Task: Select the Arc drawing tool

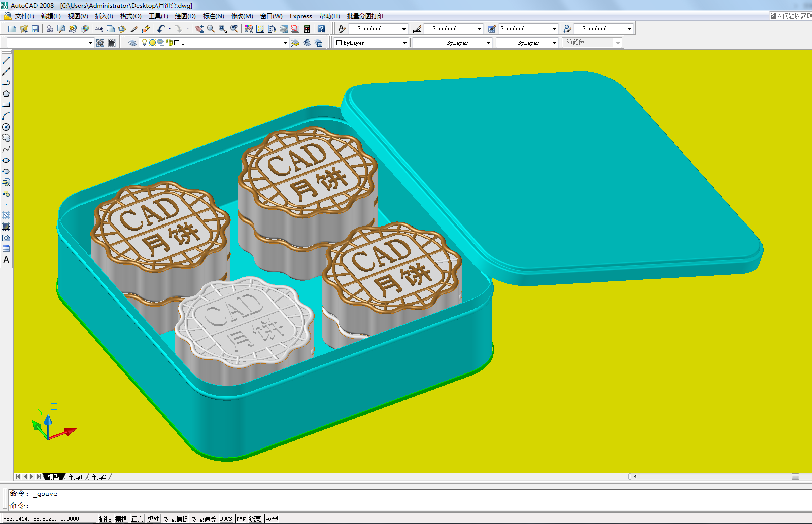Action: [x=6, y=116]
